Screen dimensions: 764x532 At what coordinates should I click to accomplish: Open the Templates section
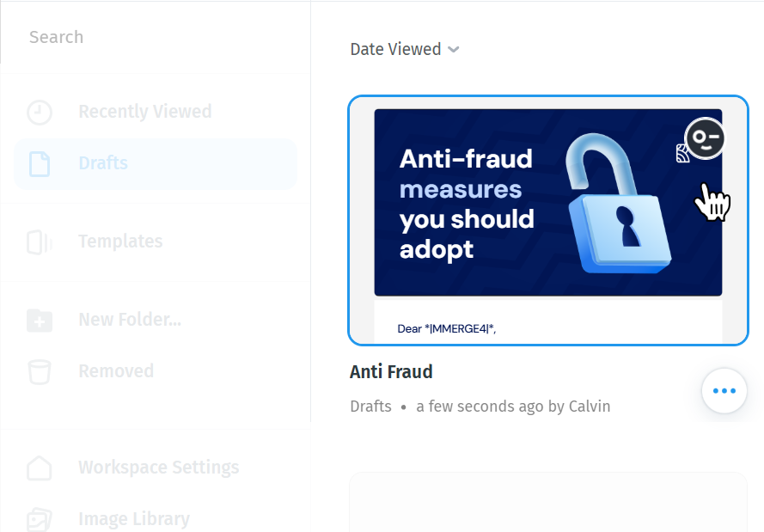156,242
